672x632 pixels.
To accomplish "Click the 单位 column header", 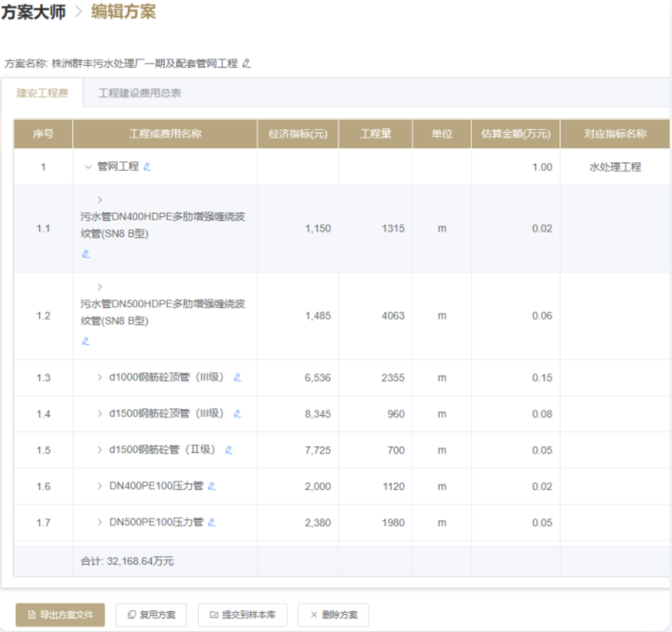I will click(x=442, y=134).
